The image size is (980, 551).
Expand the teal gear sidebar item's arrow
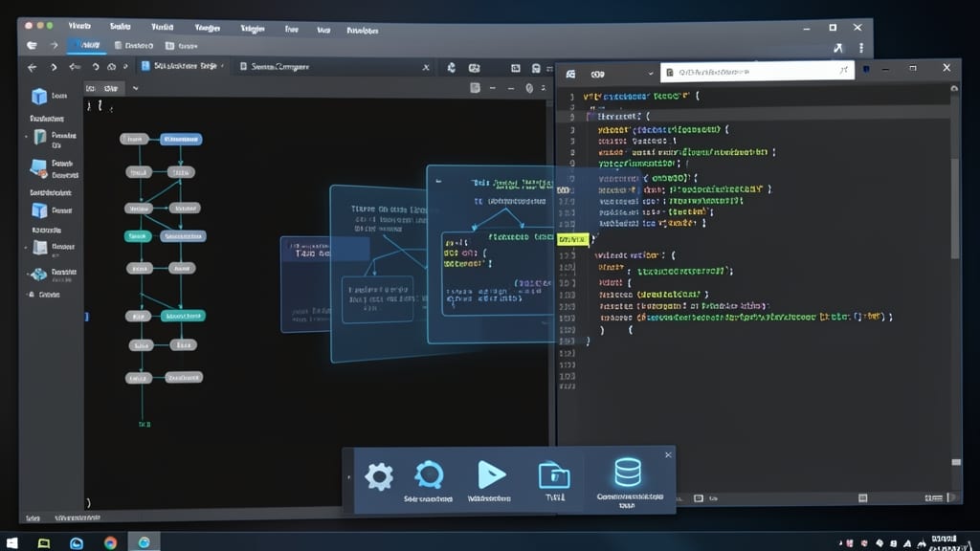point(28,274)
